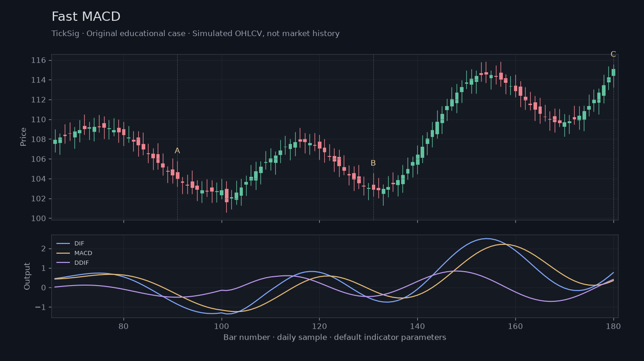Click the Price axis label
Screen dimensions: 644x361
coord(24,137)
